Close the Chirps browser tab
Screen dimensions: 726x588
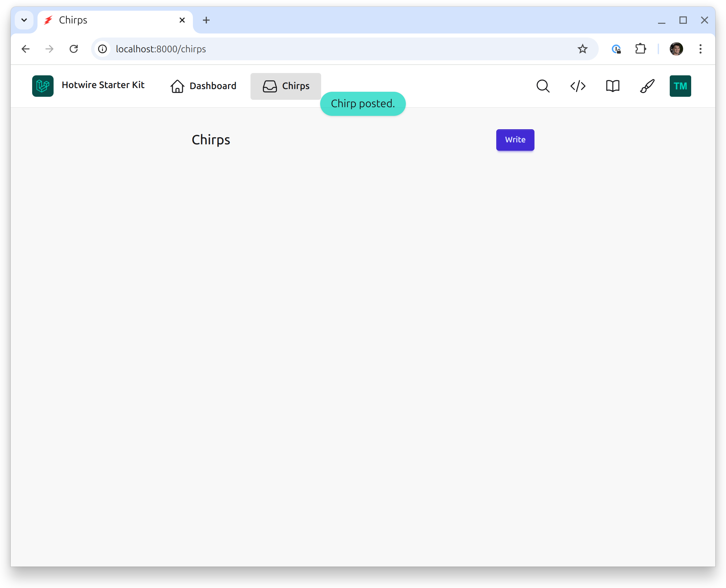tap(182, 20)
